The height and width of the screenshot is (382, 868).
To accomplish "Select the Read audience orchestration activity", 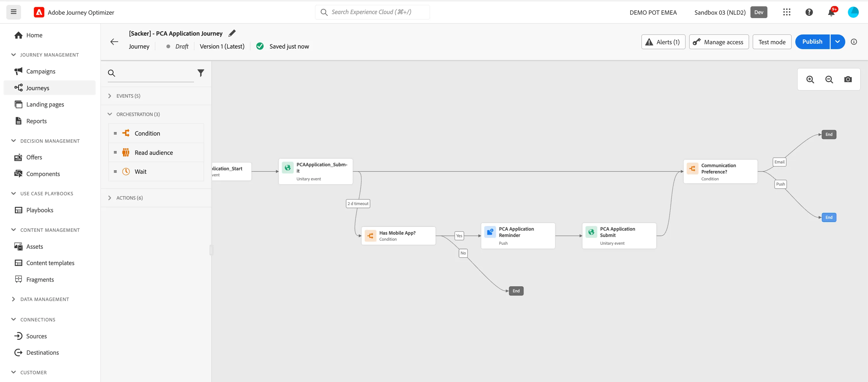I will tap(156, 153).
